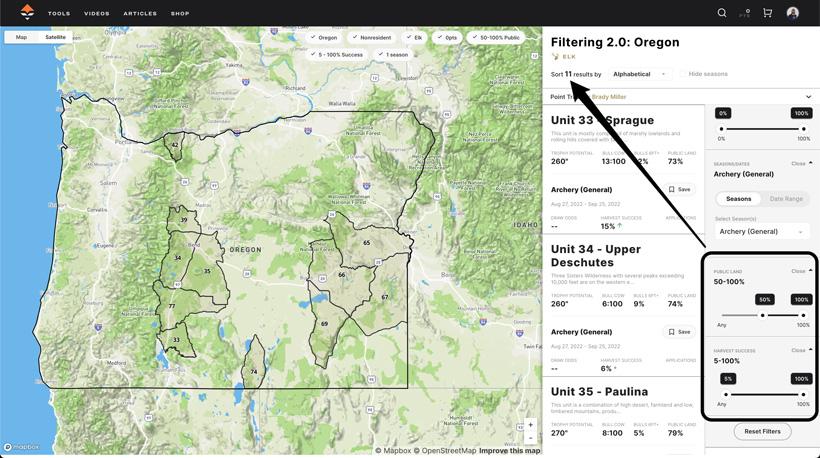820x458 pixels.
Task: Open the points counter icon in header
Action: pyautogui.click(x=745, y=13)
